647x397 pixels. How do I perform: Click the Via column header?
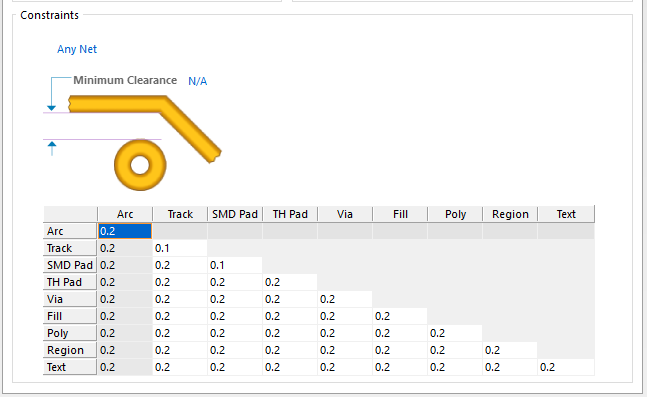point(345,214)
